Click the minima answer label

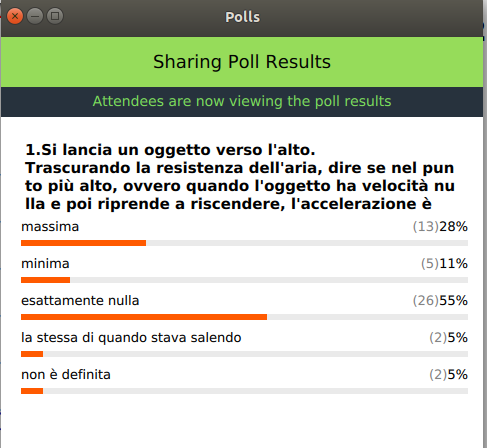tap(45, 264)
